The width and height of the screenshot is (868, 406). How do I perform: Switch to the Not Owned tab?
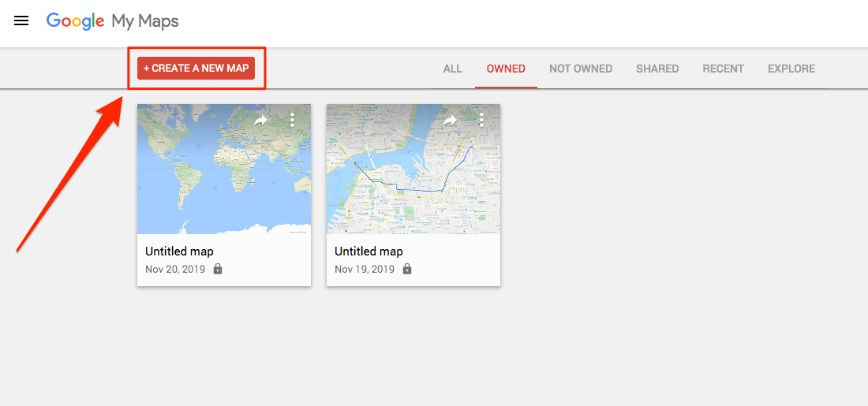[581, 69]
